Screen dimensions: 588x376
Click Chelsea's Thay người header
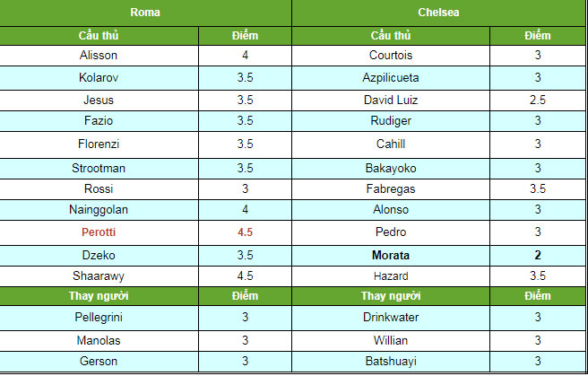[x=391, y=296]
